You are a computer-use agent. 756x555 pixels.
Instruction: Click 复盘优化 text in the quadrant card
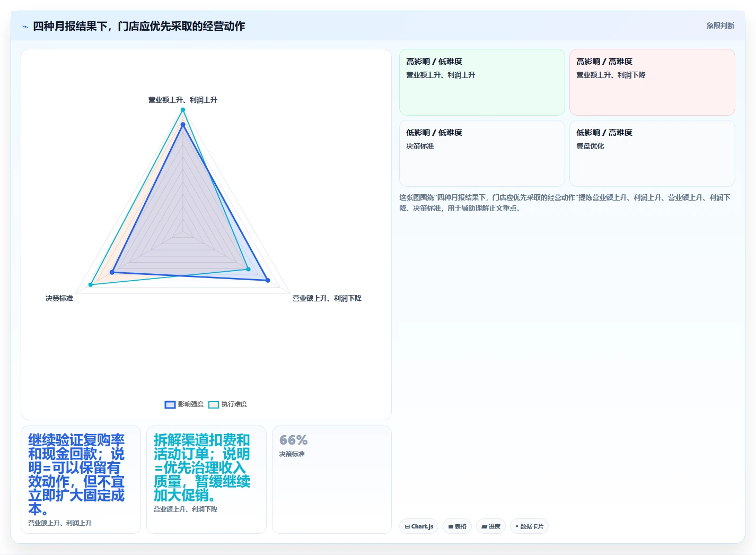pos(590,146)
